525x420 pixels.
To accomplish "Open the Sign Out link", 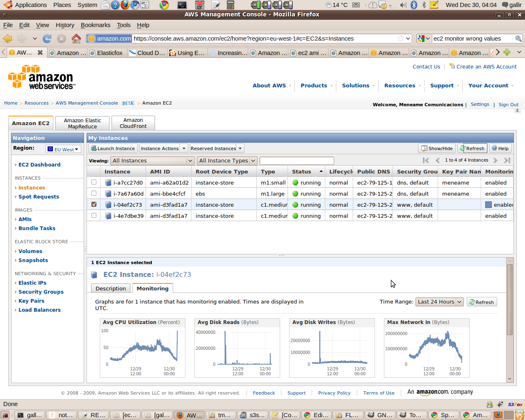I will (509, 105).
